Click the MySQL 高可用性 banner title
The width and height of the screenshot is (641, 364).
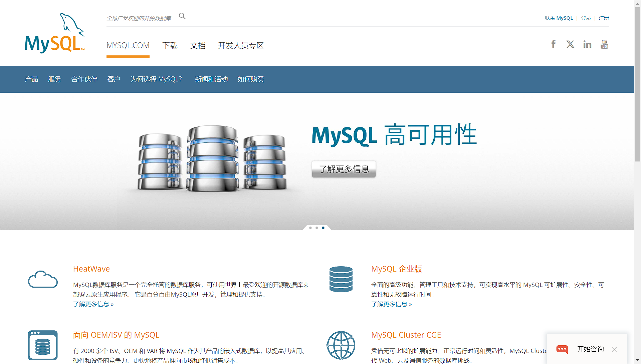coord(394,135)
